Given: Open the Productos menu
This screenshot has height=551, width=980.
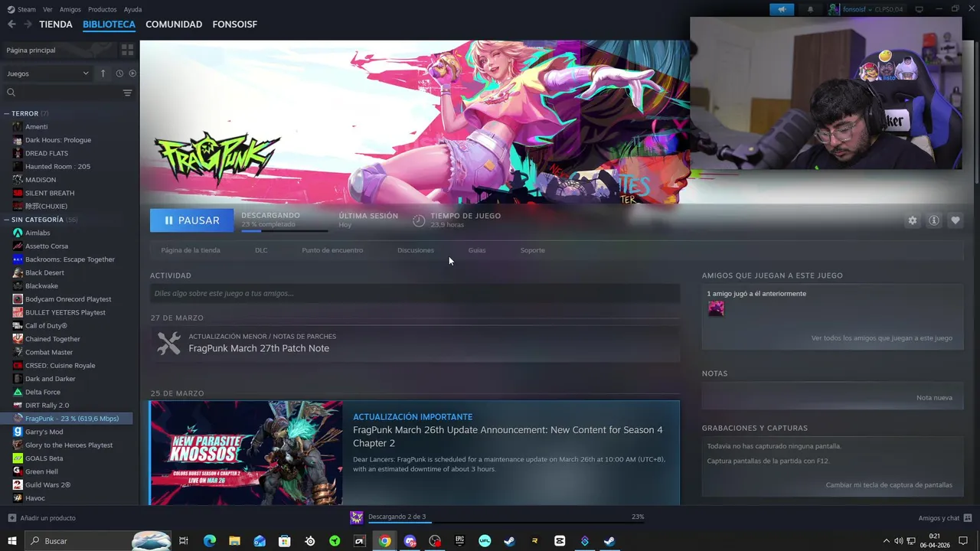Looking at the screenshot, I should tap(102, 9).
